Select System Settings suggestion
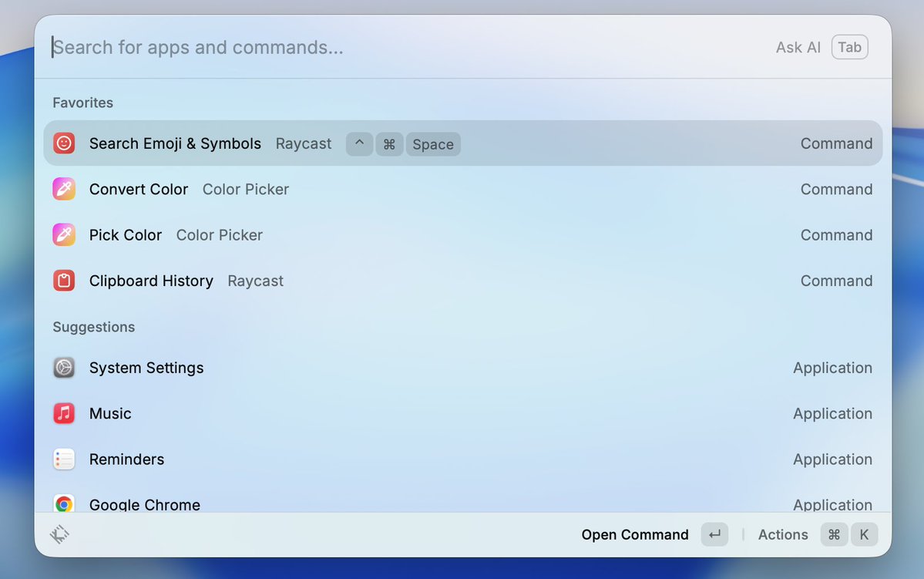 coord(462,367)
